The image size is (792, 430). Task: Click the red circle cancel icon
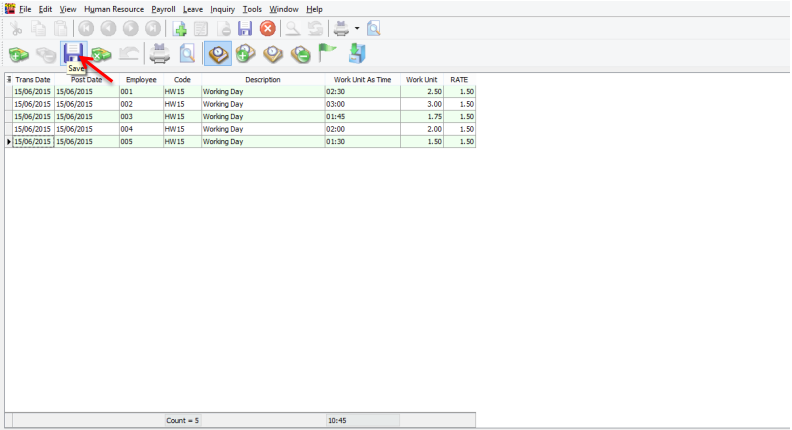pos(267,28)
